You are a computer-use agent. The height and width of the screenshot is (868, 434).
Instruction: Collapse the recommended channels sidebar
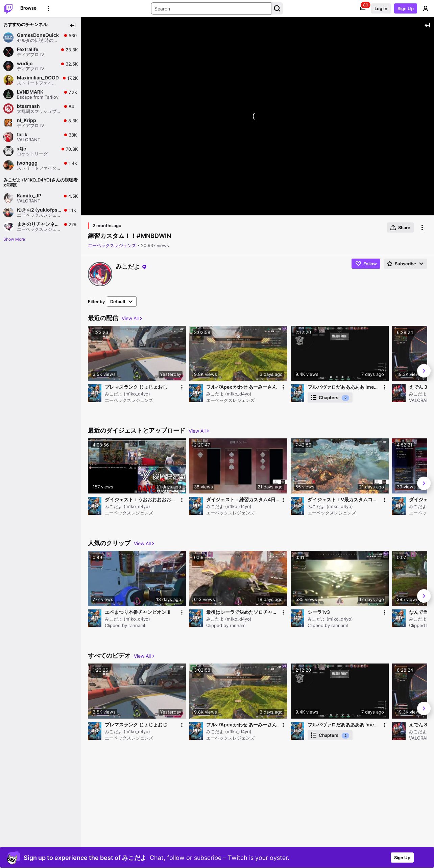coord(73,25)
